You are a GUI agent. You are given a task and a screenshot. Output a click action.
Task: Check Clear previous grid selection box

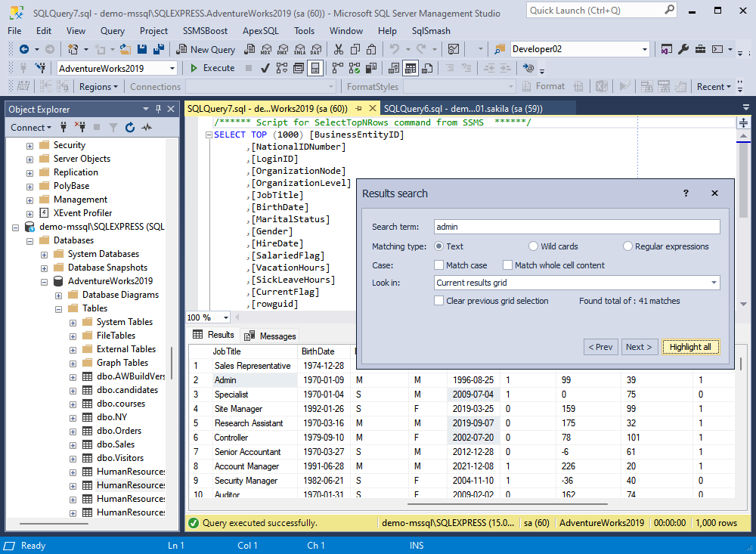pyautogui.click(x=438, y=301)
